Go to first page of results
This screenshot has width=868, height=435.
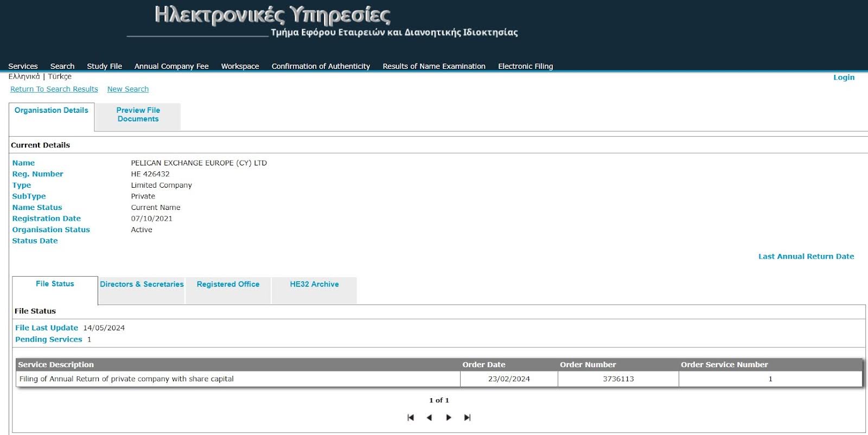411,418
